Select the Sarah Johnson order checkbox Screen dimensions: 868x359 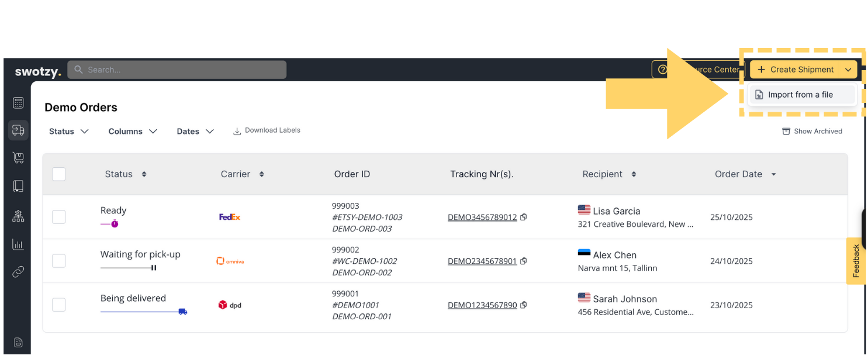coord(59,305)
